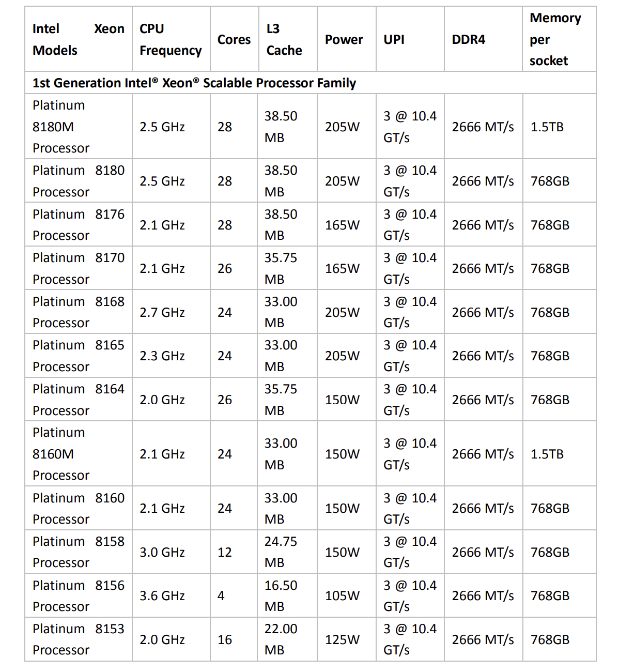Click the 2.7 GHz frequency cell
The image size is (619, 672).
pos(162,313)
